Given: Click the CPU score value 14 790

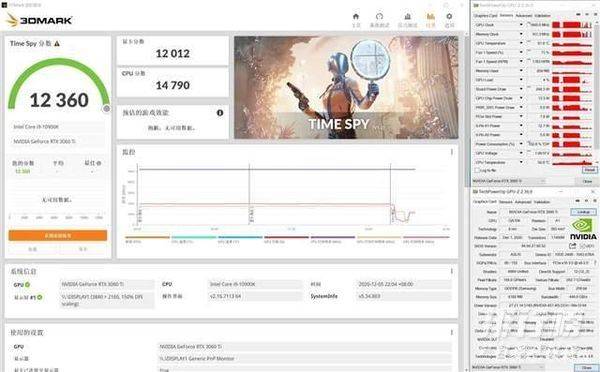Looking at the screenshot, I should 173,85.
